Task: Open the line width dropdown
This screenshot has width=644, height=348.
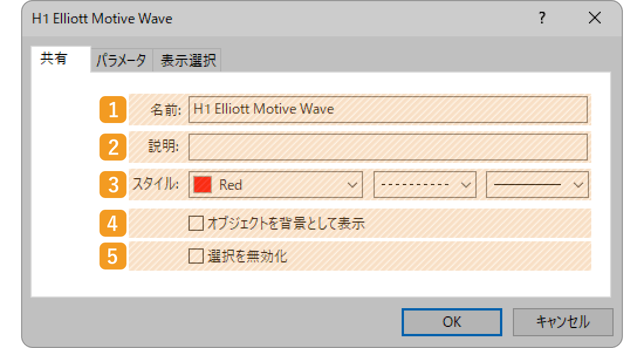Action: click(x=537, y=185)
